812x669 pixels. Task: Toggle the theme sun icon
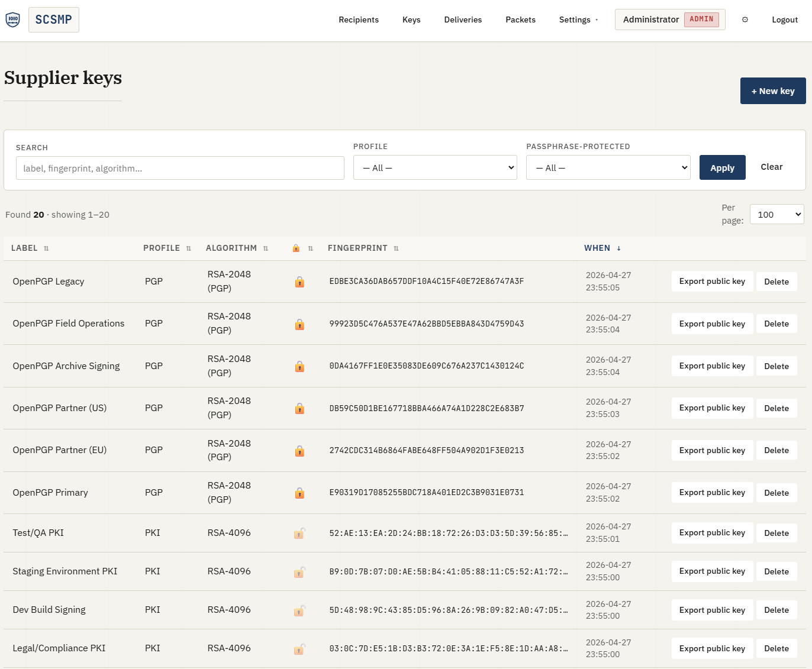click(x=745, y=20)
